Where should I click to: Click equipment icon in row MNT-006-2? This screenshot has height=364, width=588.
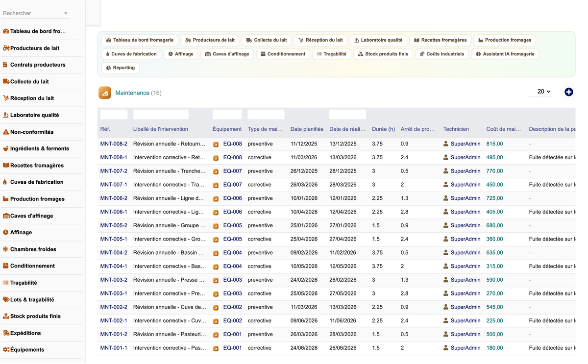(216, 199)
